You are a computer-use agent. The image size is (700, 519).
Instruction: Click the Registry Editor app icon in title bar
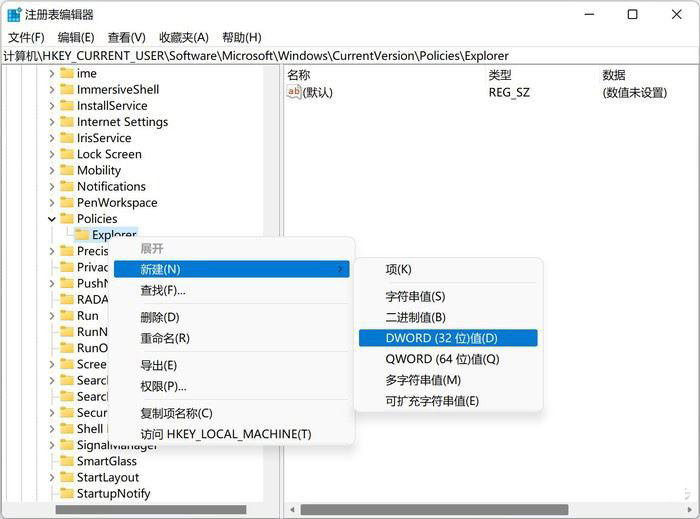pos(14,14)
